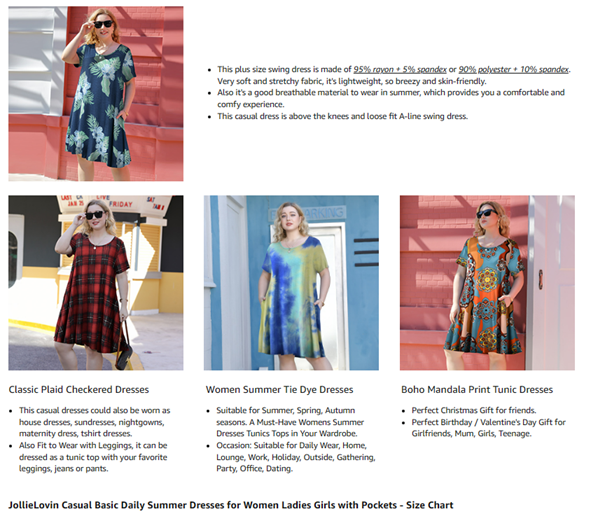This screenshot has height=514, width=591.
Task: Click the plus size swing dress fabric bullet
Action: 393,75
